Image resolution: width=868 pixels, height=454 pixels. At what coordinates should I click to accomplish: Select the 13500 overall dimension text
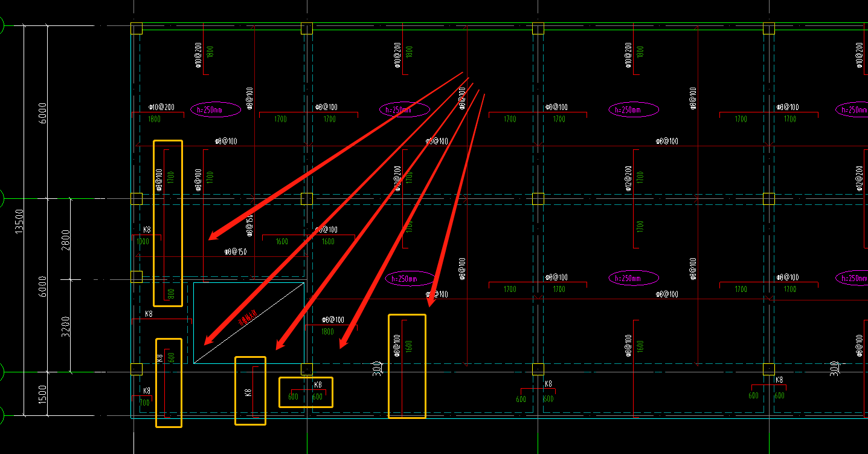19,221
